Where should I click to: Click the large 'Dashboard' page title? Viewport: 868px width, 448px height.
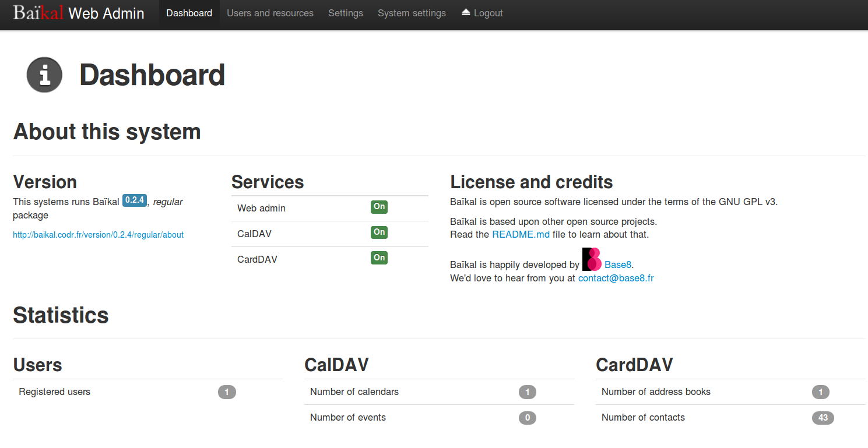152,75
